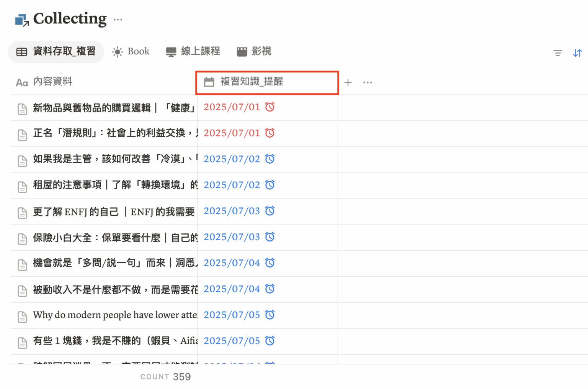The image size is (588, 389).
Task: Click the plus to add a new property
Action: 348,82
